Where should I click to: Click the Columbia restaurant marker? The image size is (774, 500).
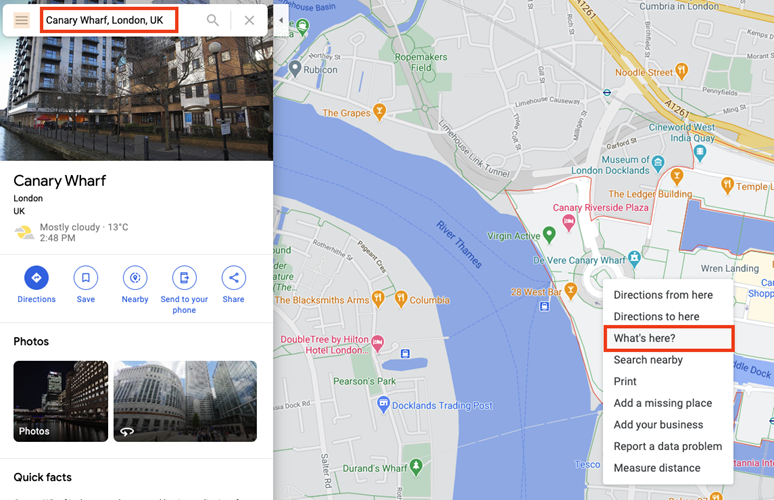(x=401, y=298)
